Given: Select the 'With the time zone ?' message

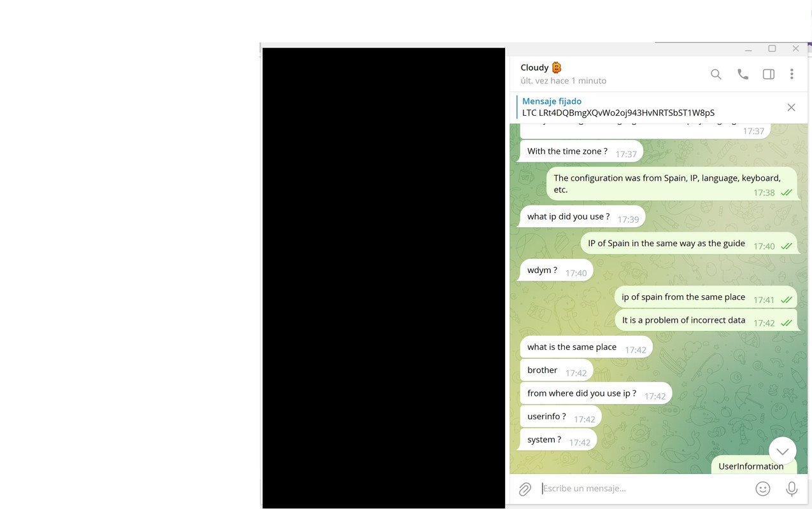Looking at the screenshot, I should 581,151.
